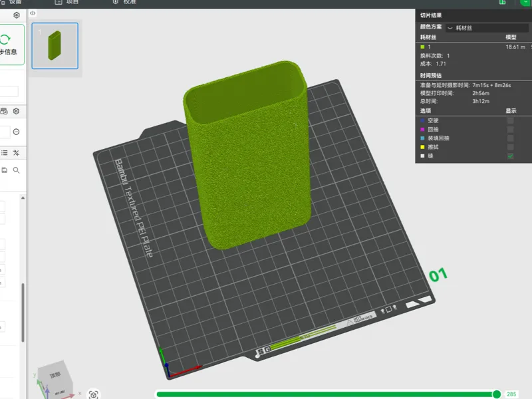Select plate 1 thumbnail

click(55, 46)
